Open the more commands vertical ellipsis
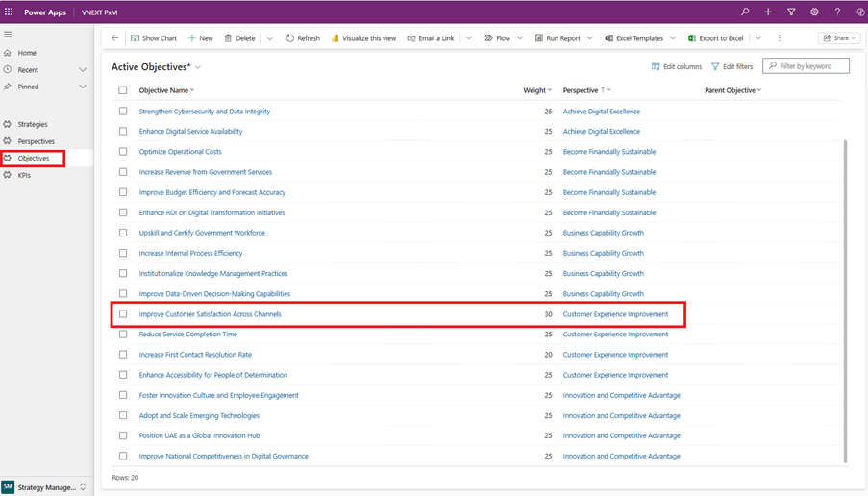Screen dimensions: 868x496 click(780, 38)
